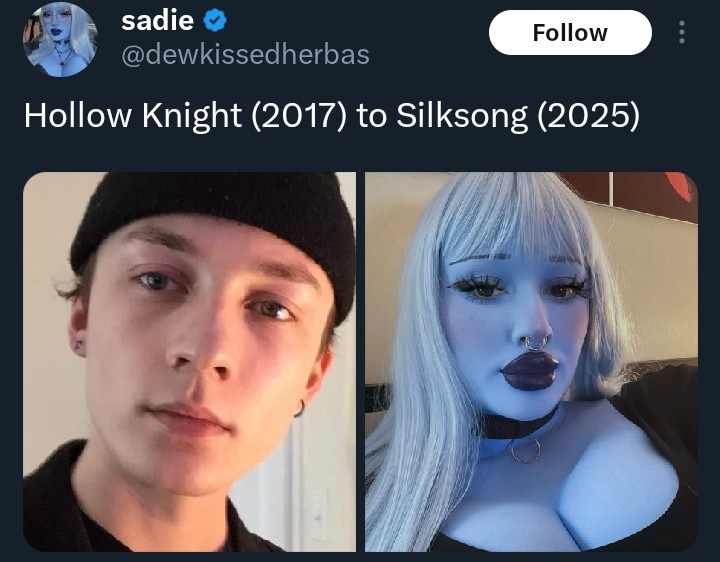The height and width of the screenshot is (562, 720).
Task: Follow the account @dewkissedherbas
Action: point(570,33)
